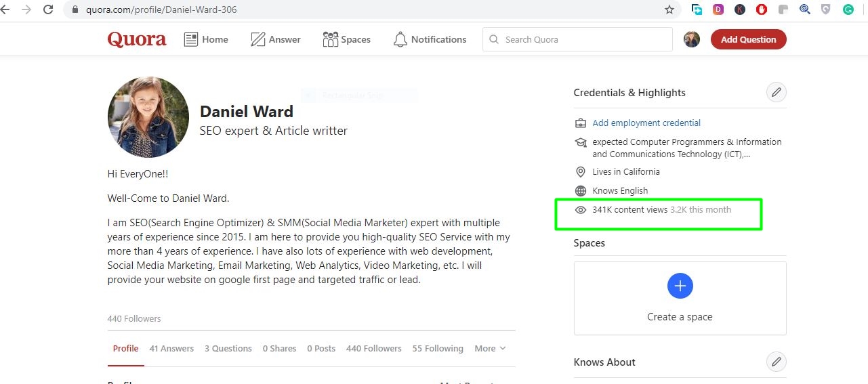The image size is (868, 384).
Task: Select the 3 Questions tab
Action: 228,348
